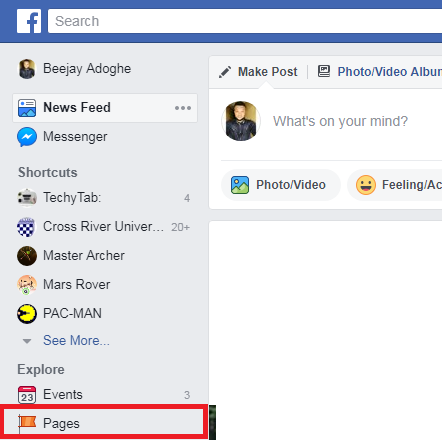This screenshot has width=442, height=440.
Task: Open Beejay Adoghe profile picture in sidebar
Action: (x=27, y=69)
